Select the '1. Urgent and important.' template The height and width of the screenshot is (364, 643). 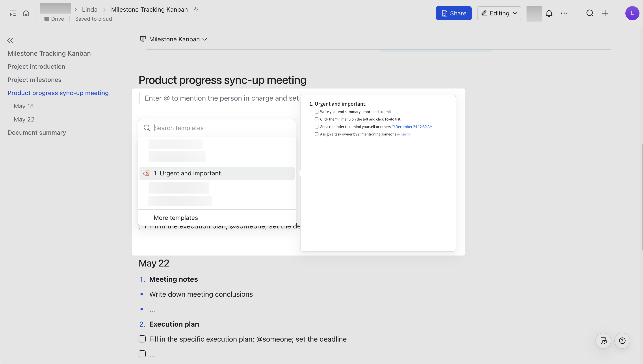click(x=217, y=173)
